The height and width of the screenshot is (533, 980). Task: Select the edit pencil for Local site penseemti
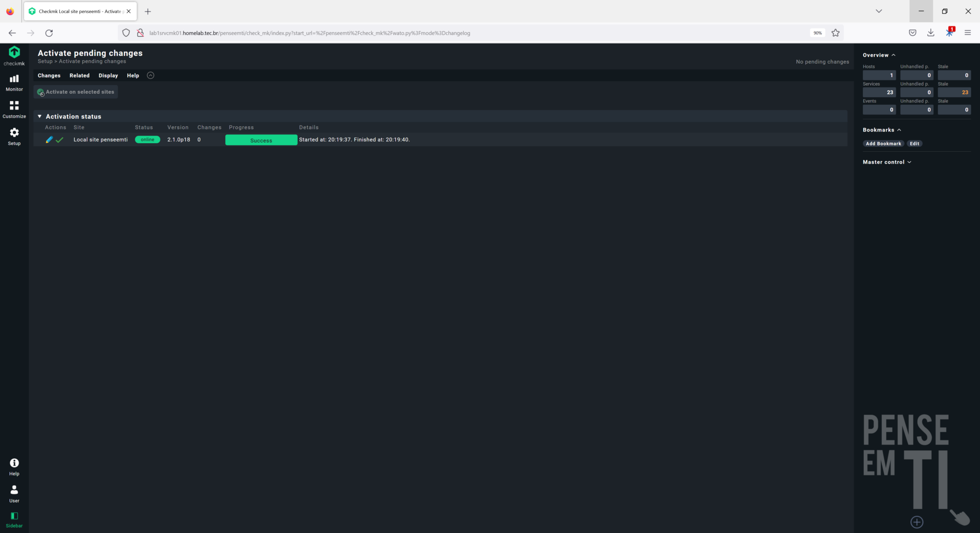pyautogui.click(x=49, y=140)
